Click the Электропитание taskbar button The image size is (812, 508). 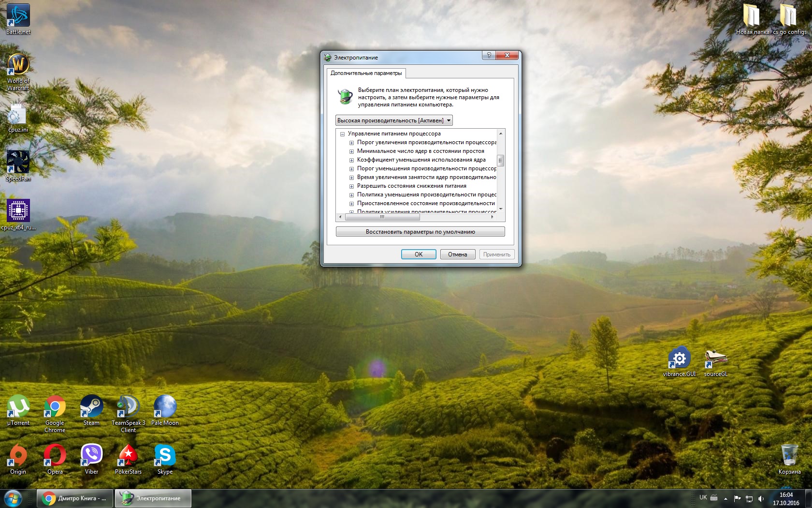[153, 498]
